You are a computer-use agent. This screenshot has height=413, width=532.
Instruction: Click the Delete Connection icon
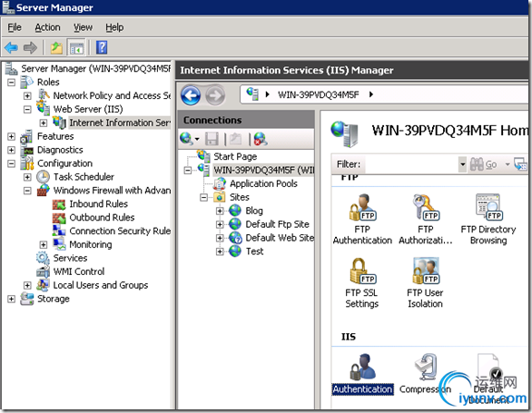[261, 139]
